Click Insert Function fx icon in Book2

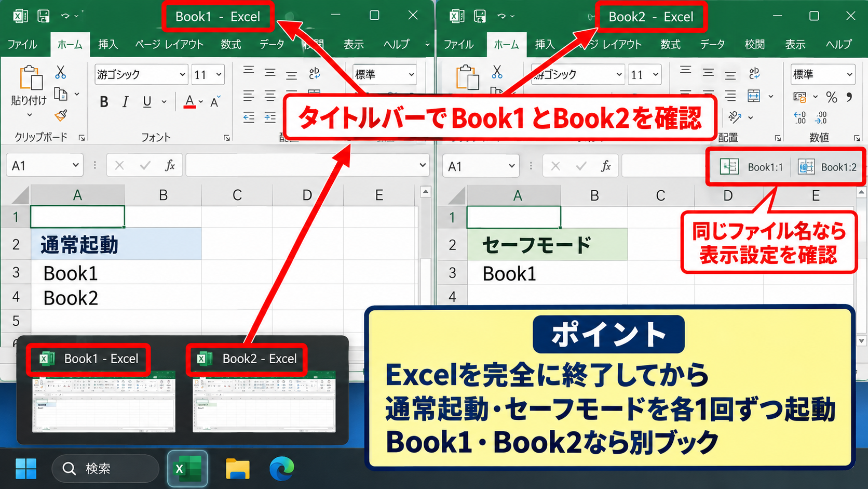coord(606,166)
